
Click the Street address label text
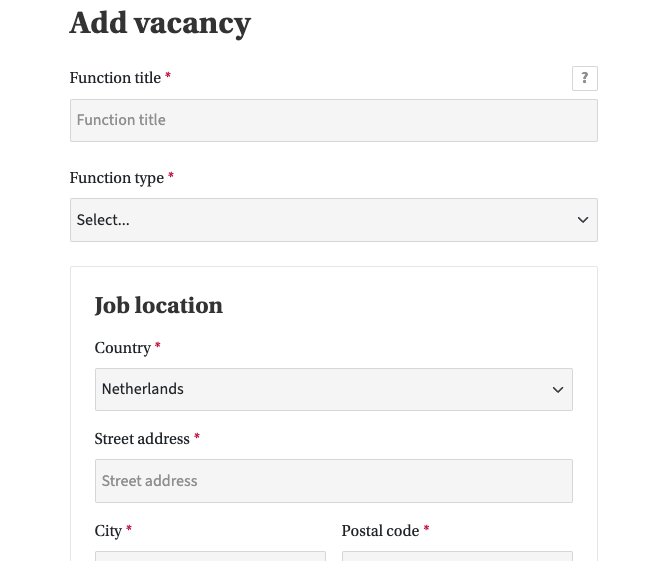142,439
